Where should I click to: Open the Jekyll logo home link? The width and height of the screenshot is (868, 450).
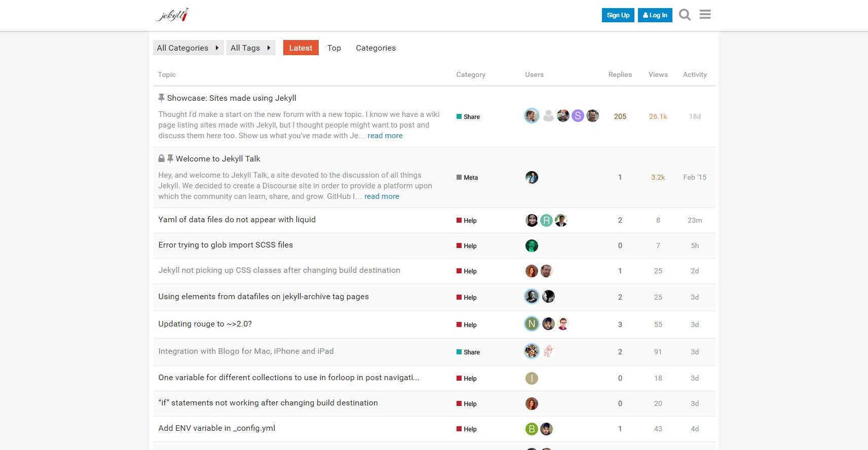pos(172,15)
